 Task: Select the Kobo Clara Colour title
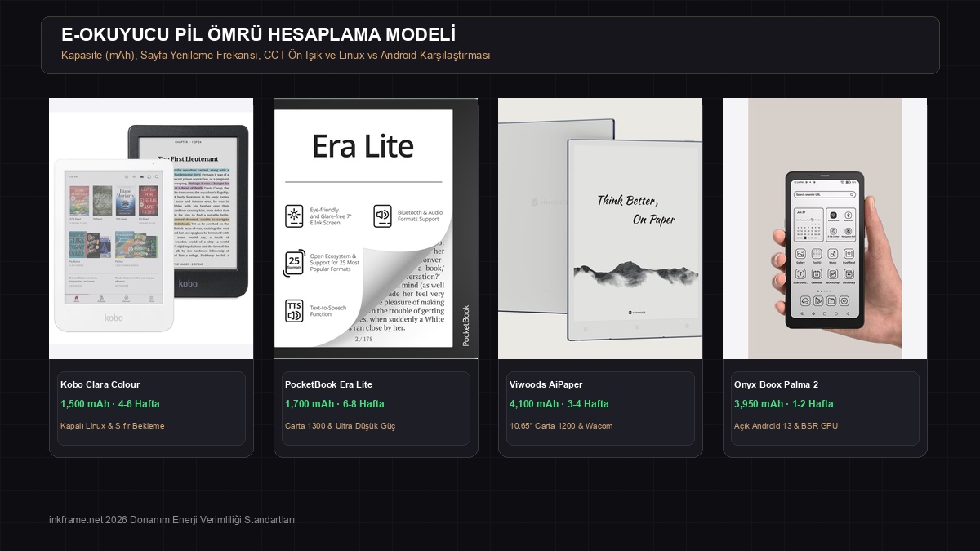click(100, 384)
